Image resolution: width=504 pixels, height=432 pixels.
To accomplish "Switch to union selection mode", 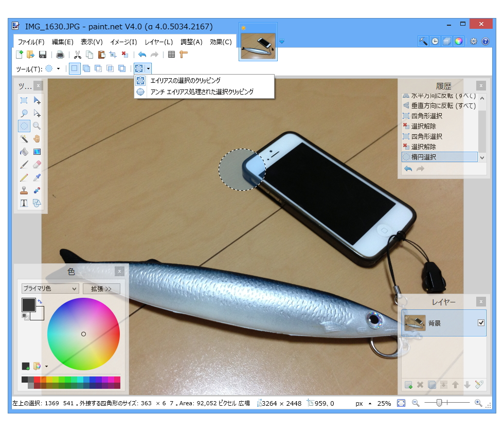I will pyautogui.click(x=86, y=68).
